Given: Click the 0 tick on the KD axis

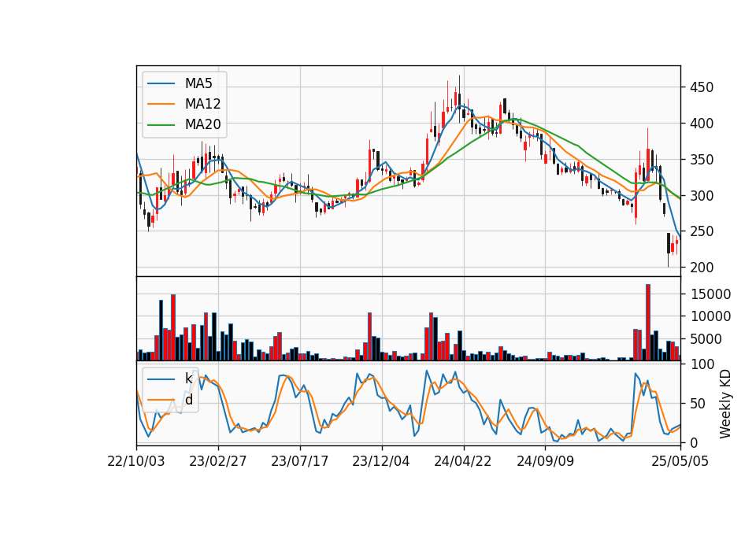Looking at the screenshot, I should pos(693,443).
